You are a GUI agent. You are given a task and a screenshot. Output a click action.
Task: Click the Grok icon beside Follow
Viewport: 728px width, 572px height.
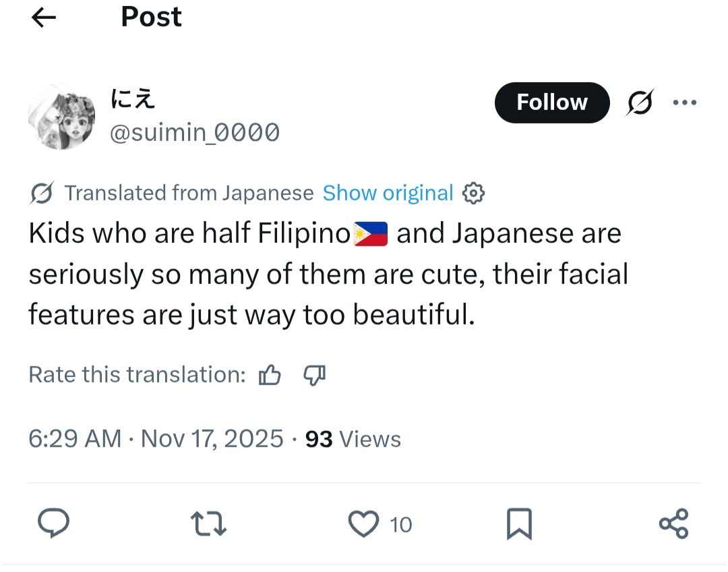(x=640, y=103)
